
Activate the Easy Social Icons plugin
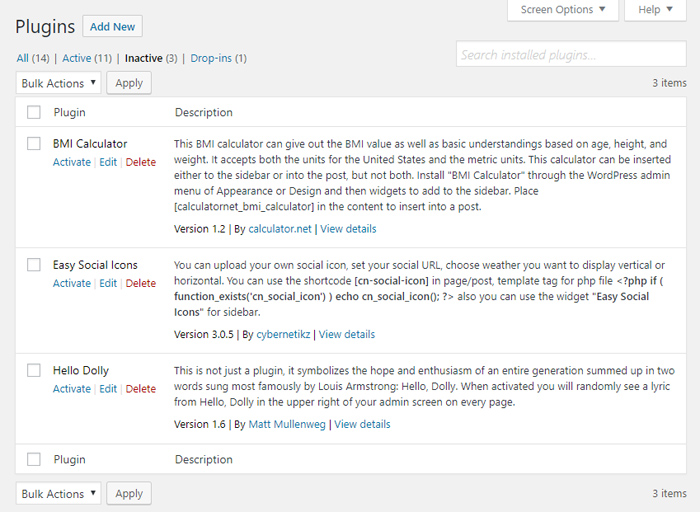click(71, 283)
